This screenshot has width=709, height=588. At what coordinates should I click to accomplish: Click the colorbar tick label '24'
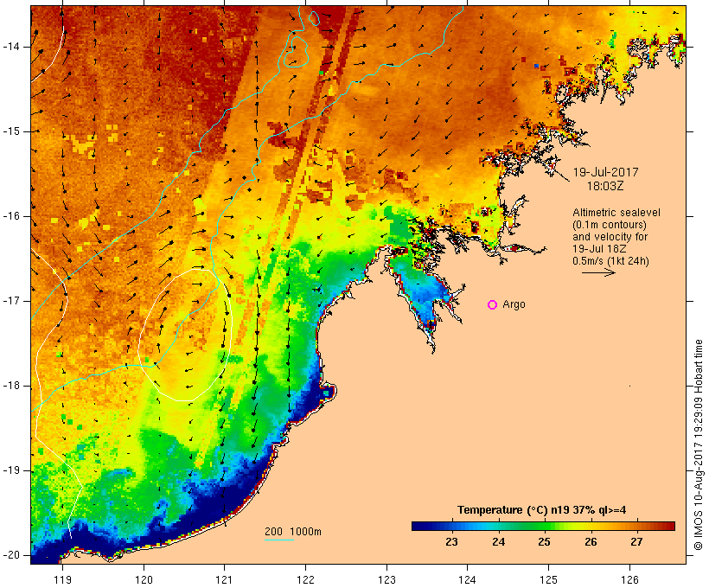point(498,542)
